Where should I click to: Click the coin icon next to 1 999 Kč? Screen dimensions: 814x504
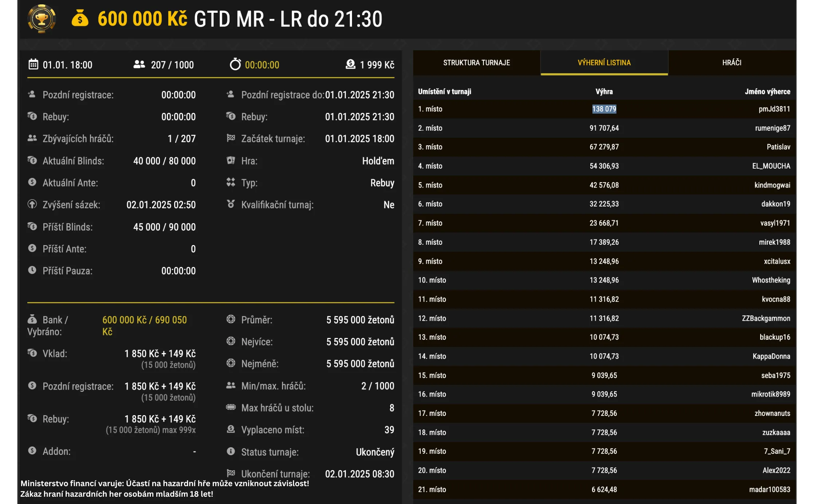pos(351,64)
